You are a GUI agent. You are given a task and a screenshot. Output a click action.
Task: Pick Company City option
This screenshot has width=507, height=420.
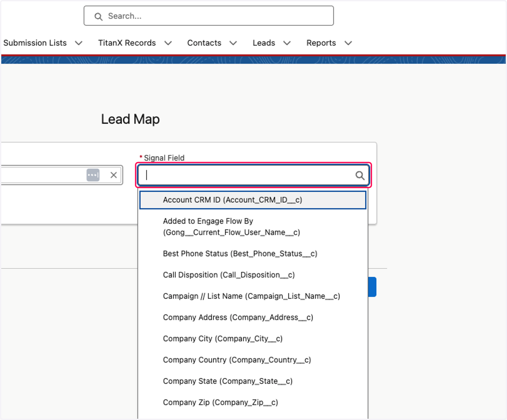point(253,339)
